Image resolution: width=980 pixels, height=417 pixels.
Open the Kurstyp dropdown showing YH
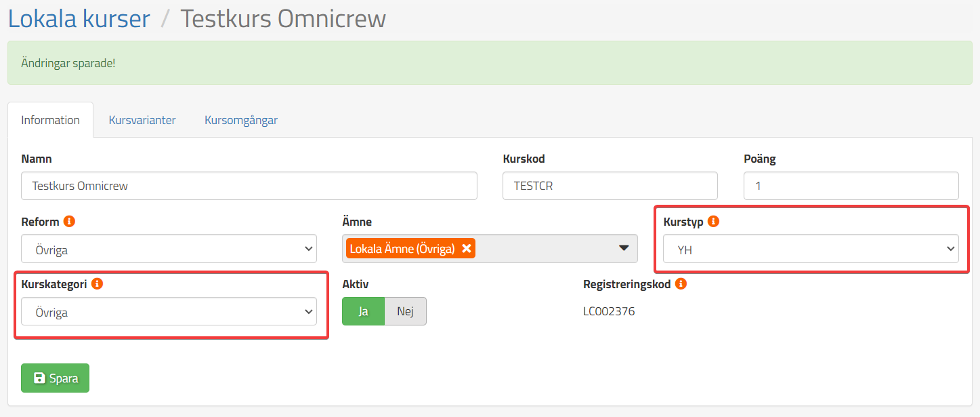(810, 249)
